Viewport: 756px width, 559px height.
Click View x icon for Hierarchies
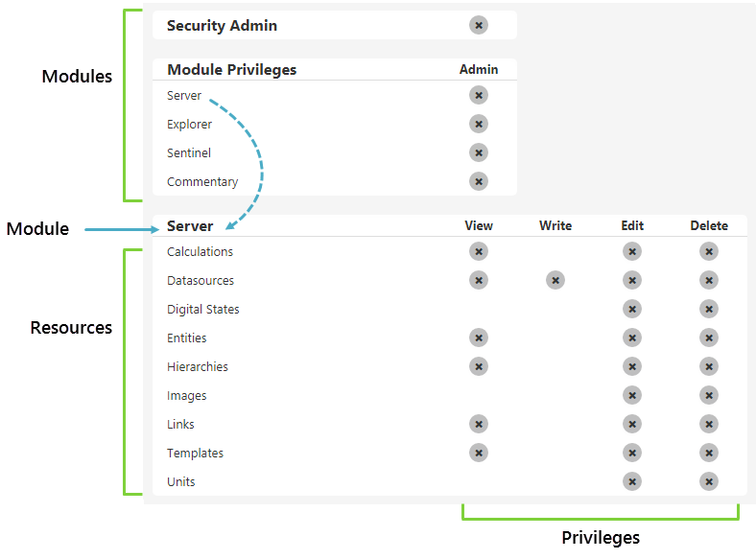pyautogui.click(x=479, y=366)
